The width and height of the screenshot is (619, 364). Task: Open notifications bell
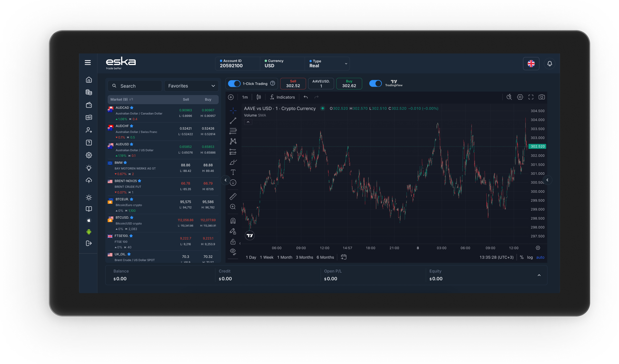click(550, 64)
